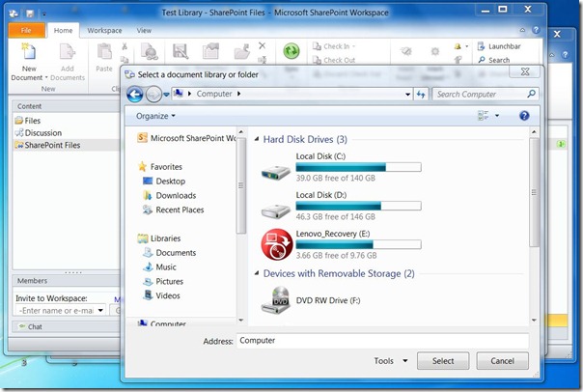Viewport: 583px width, 392px height.
Task: Click the Forward arrow in dialog
Action: click(153, 95)
